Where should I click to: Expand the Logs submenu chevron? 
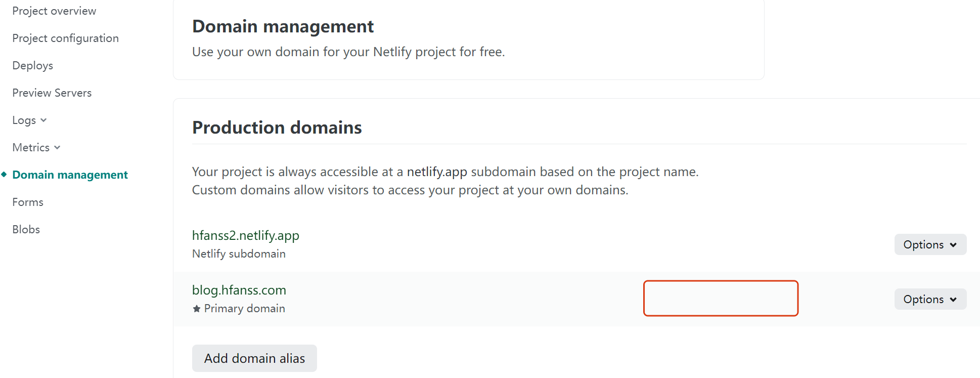(43, 120)
